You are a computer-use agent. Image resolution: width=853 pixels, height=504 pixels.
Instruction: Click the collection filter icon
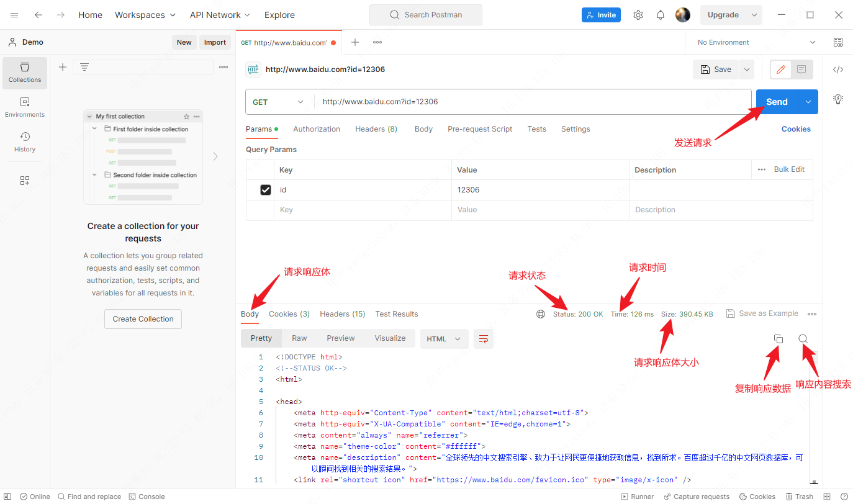(x=84, y=67)
